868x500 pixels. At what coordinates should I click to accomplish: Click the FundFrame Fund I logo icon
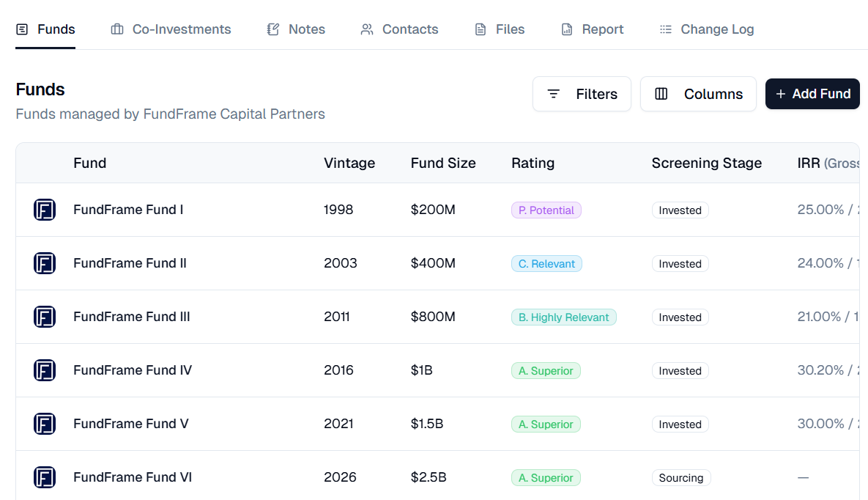[x=45, y=210]
